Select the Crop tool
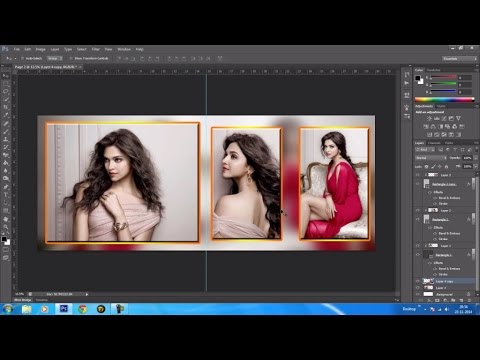This screenshot has height=360, width=480. tap(6, 107)
